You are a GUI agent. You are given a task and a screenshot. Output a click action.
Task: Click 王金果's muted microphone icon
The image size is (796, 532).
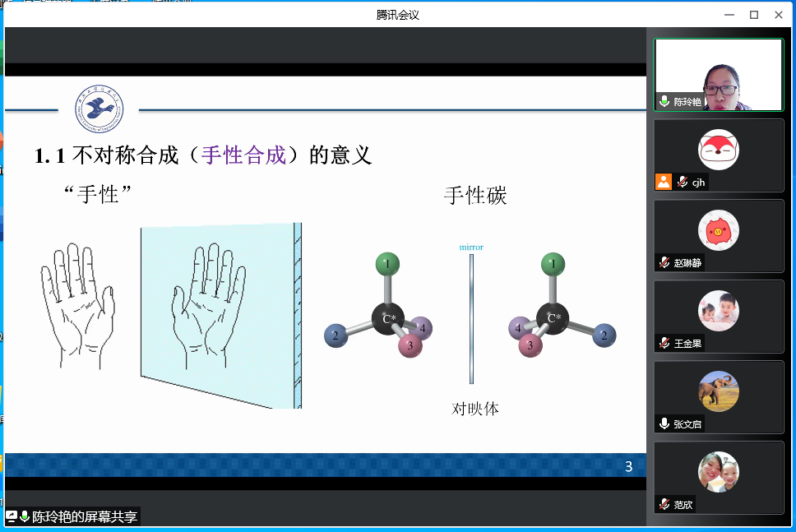664,343
